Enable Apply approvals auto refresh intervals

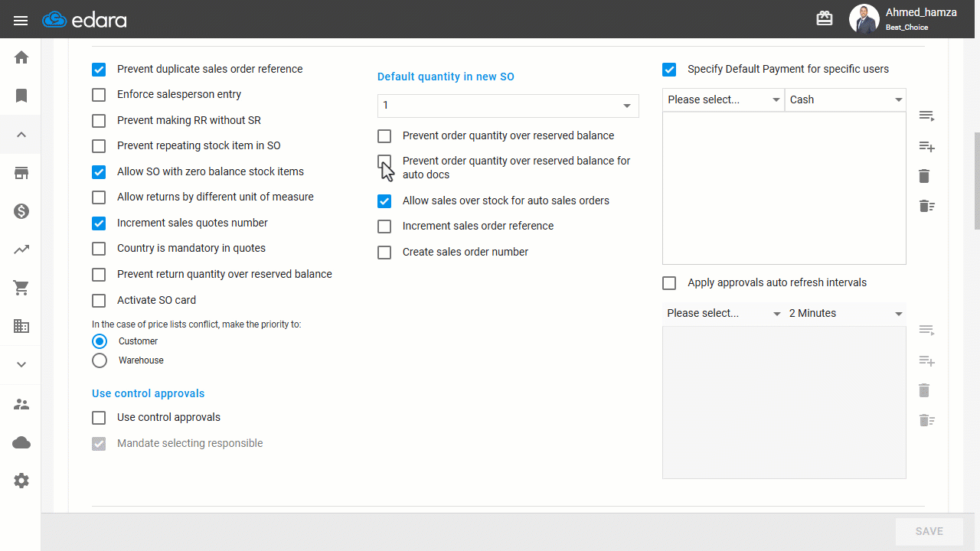[669, 283]
